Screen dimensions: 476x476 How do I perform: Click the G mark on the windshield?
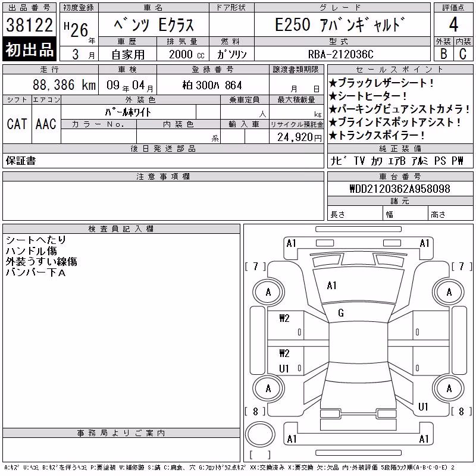coord(341,313)
